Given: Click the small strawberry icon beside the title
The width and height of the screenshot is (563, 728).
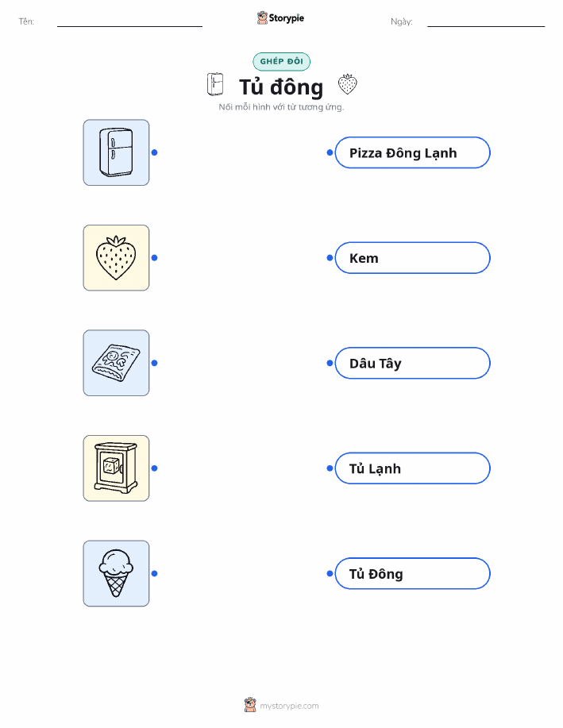Looking at the screenshot, I should [x=348, y=84].
